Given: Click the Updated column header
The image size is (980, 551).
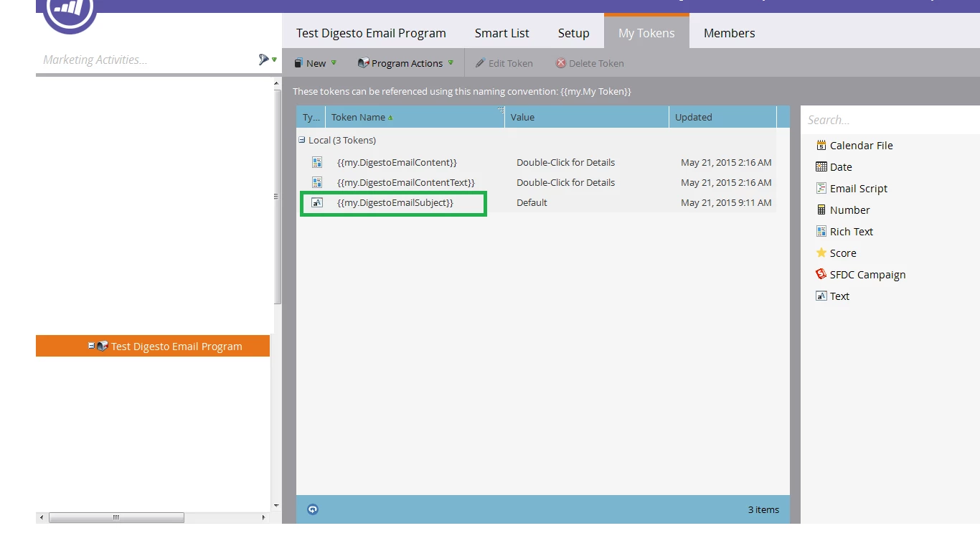Looking at the screenshot, I should point(722,117).
